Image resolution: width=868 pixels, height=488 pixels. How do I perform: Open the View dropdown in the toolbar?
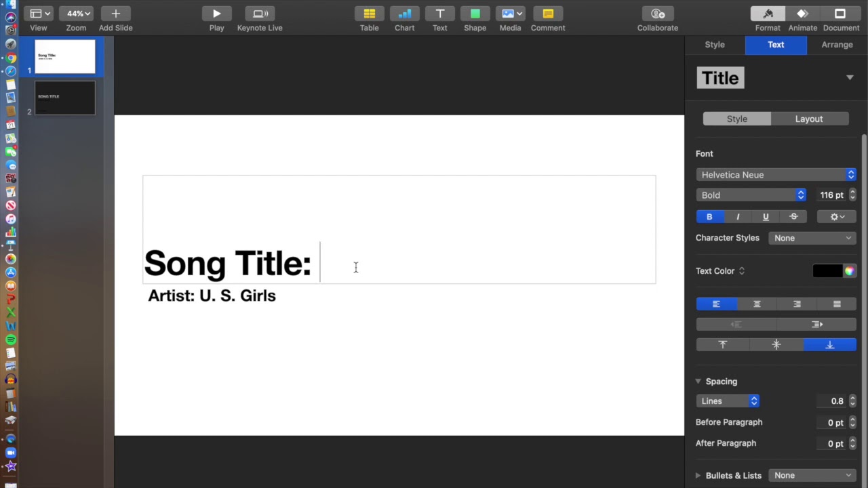[40, 14]
